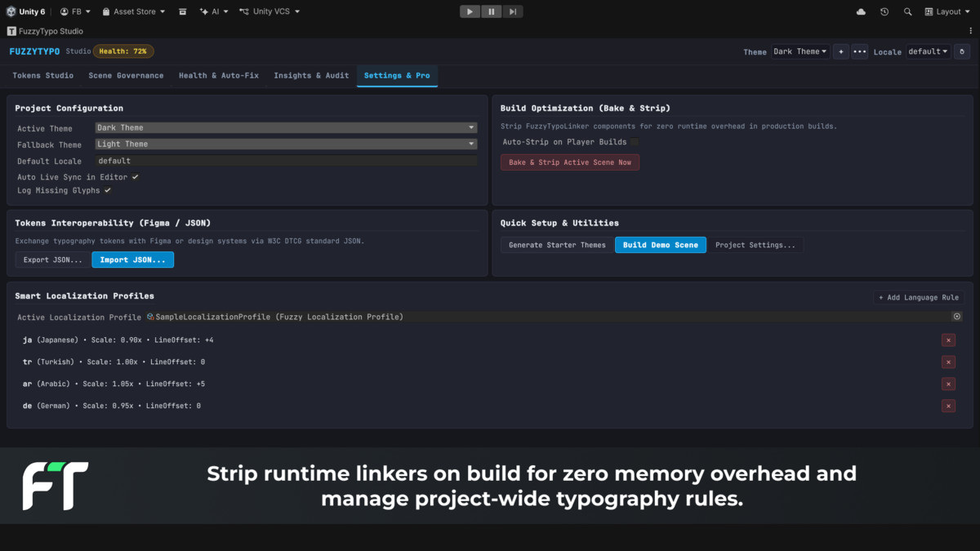This screenshot has width=980, height=551.
Task: Open the Asset Store dropdown
Action: (133, 11)
